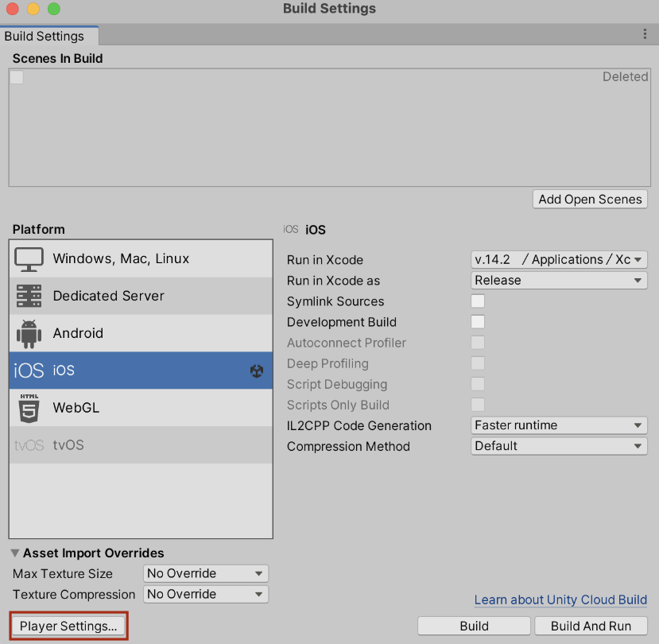659x644 pixels.
Task: Click the tvOS platform icon
Action: pos(29,445)
